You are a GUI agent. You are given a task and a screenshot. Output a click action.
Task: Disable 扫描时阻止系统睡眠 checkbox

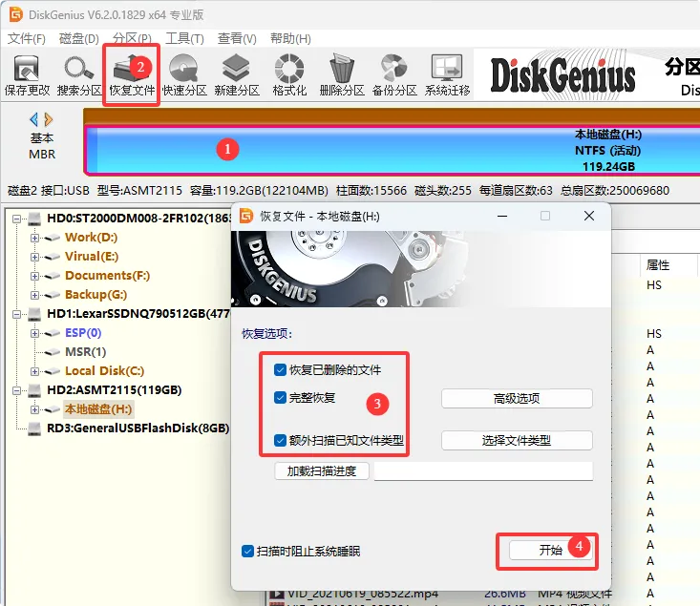[x=247, y=551]
